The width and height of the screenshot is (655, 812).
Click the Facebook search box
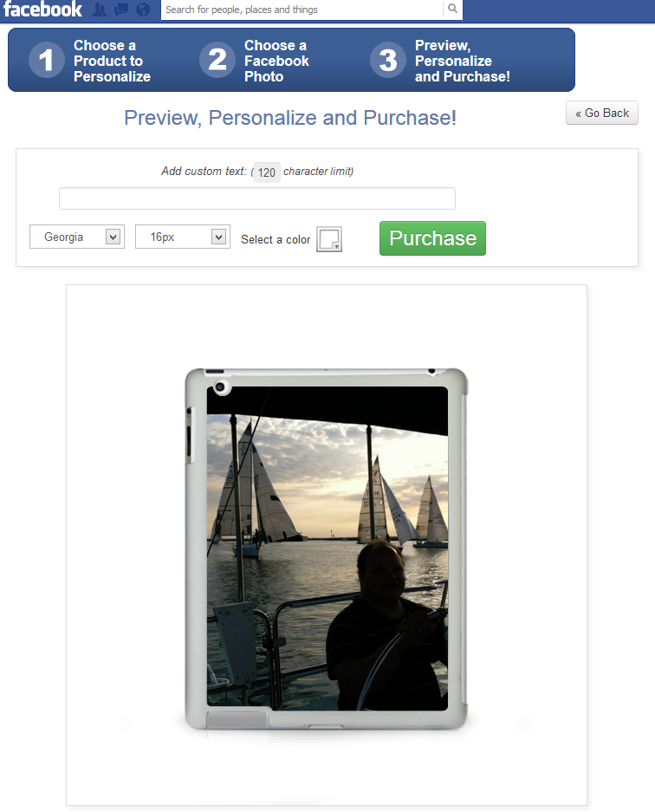pyautogui.click(x=302, y=10)
